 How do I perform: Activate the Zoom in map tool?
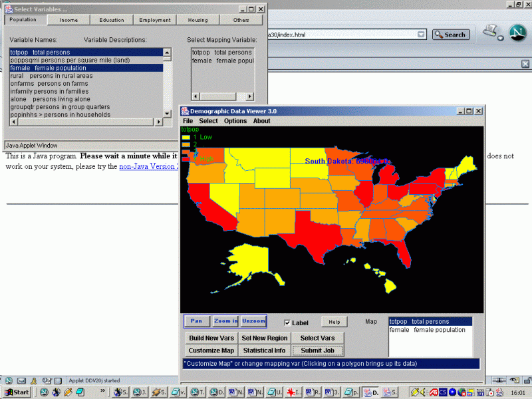[225, 321]
